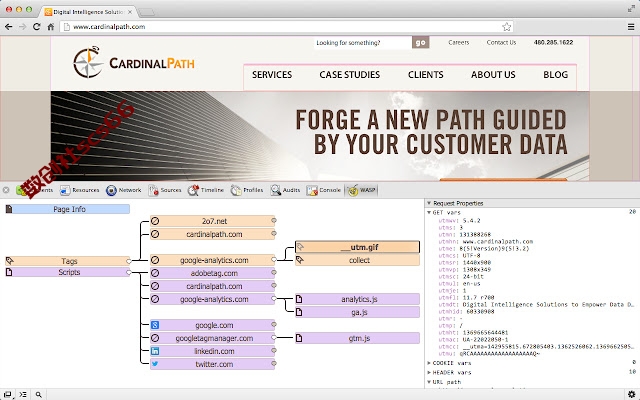Expand the COOKIE vars section
The image size is (640, 400).
pos(429,363)
